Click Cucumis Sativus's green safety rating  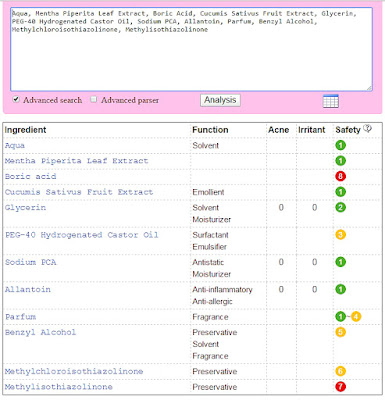pos(340,192)
